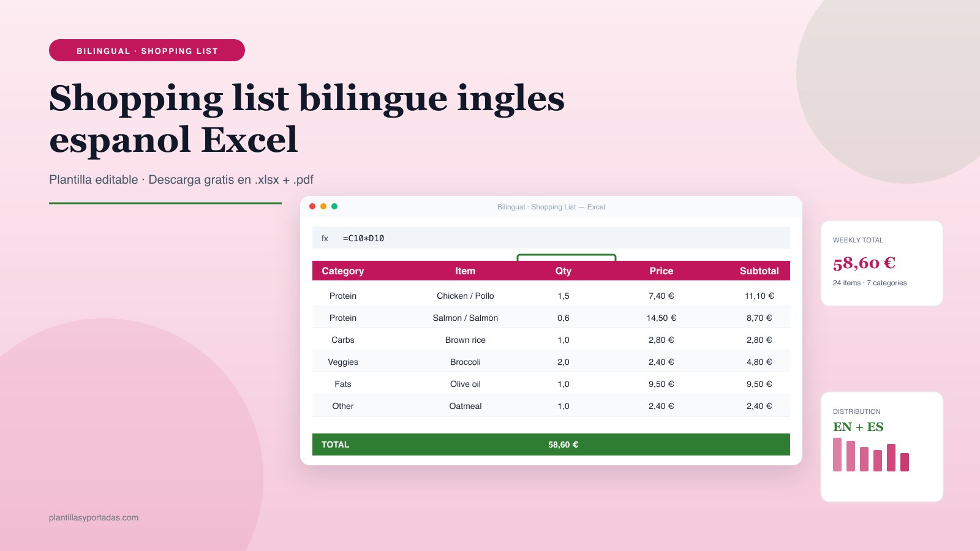Image resolution: width=980 pixels, height=551 pixels.
Task: Click the Qty column header
Action: (563, 271)
